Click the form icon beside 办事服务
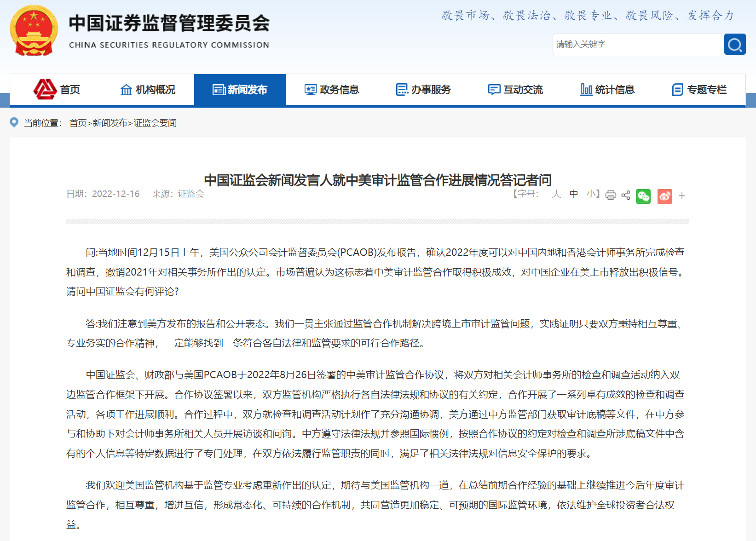Screen dimensions: 756x541 tap(402, 90)
